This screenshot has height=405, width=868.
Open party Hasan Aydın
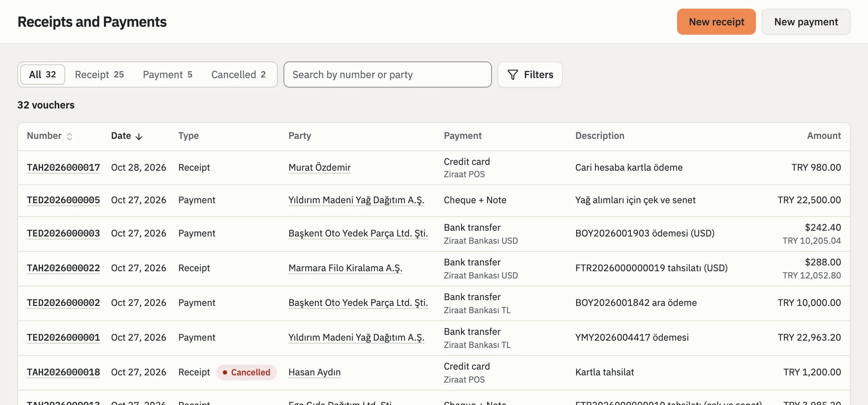pyautogui.click(x=315, y=372)
